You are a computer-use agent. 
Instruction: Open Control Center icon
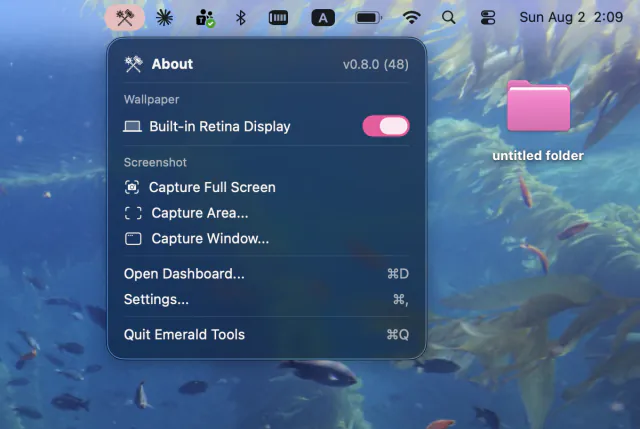pos(488,18)
